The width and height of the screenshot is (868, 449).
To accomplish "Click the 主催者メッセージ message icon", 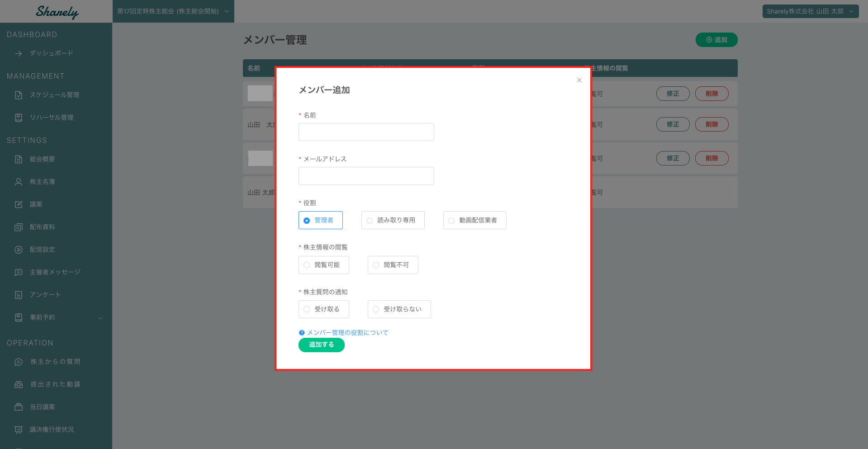I will tap(19, 272).
